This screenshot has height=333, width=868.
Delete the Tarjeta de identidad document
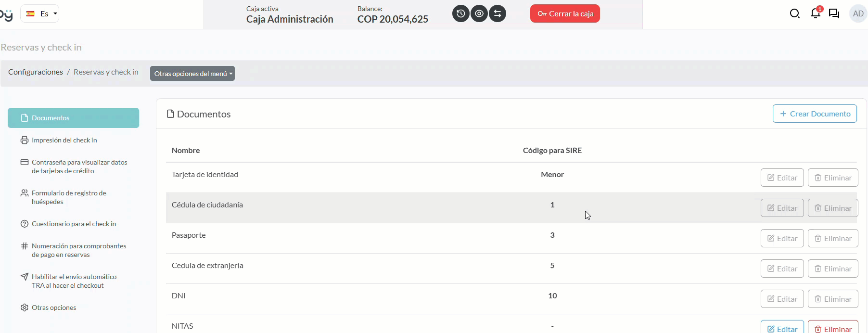pos(833,178)
